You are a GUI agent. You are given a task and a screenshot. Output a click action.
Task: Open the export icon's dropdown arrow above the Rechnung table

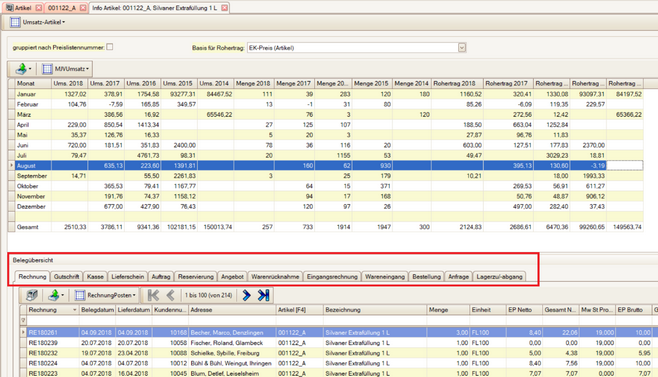(63, 296)
